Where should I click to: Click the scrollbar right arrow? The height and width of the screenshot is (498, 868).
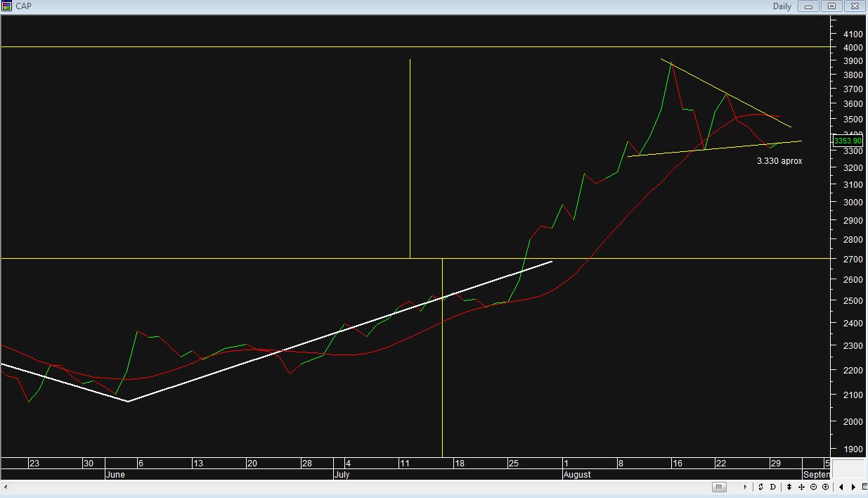click(746, 487)
